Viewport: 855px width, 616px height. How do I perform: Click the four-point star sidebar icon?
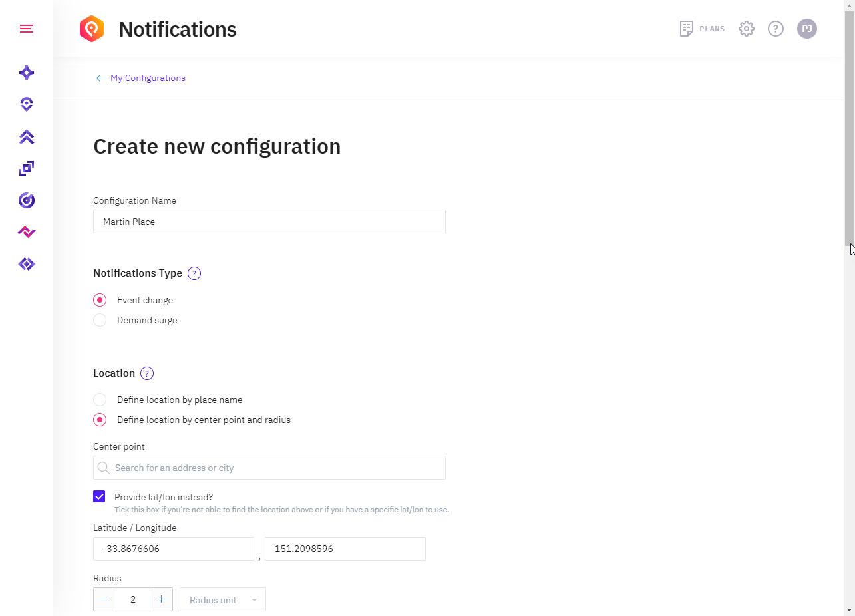coord(27,73)
